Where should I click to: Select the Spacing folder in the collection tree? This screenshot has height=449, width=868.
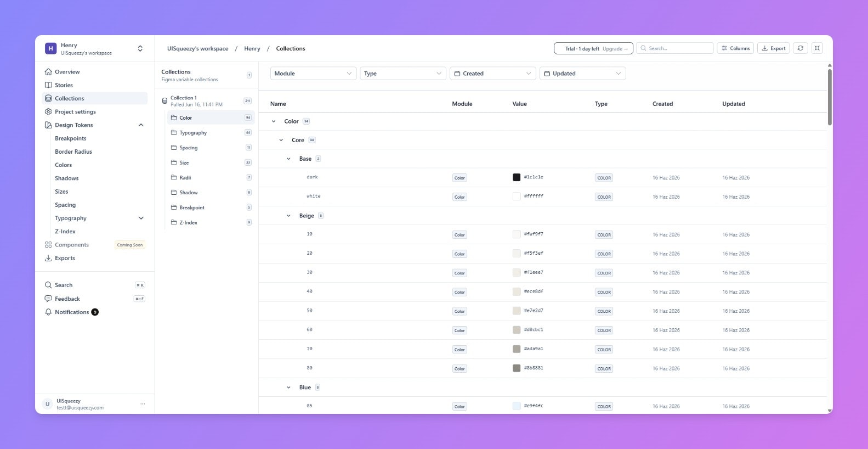coord(211,148)
